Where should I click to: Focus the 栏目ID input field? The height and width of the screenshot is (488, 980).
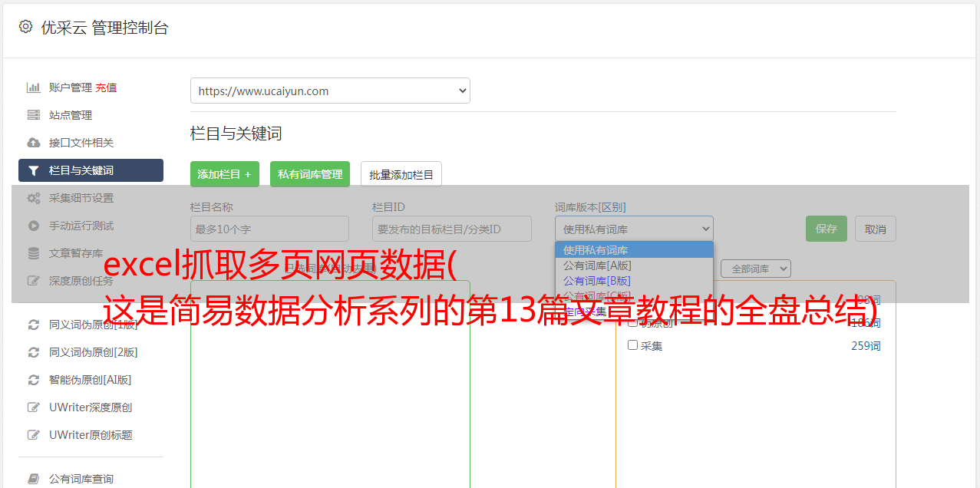pos(452,229)
